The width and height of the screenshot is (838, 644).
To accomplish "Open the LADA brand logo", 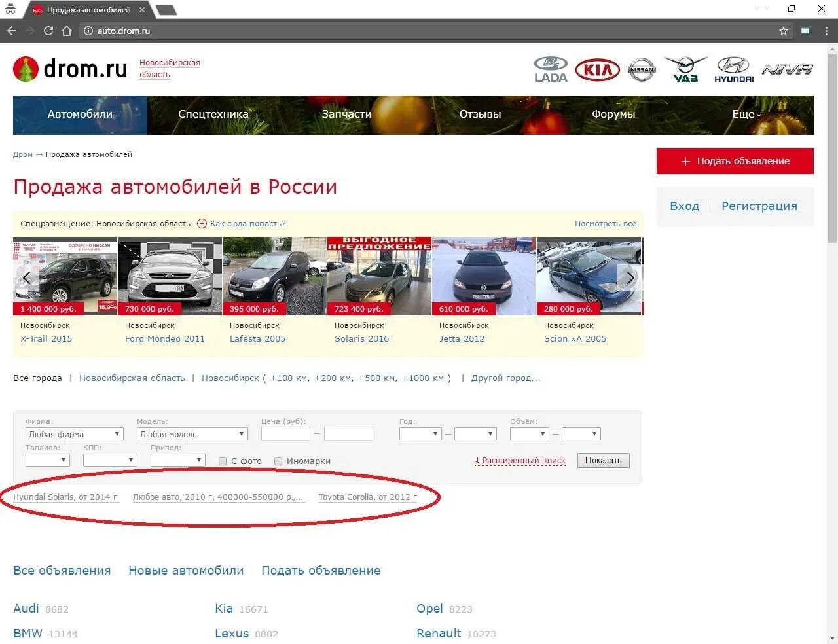I will (551, 69).
